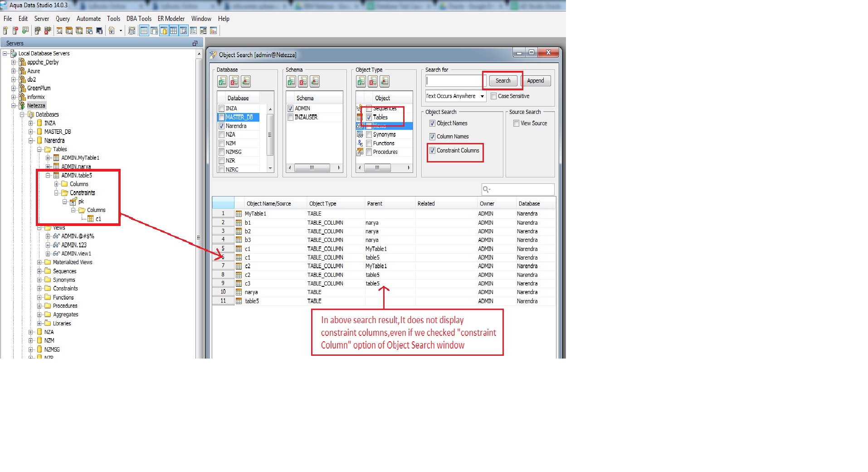This screenshot has width=868, height=472.
Task: Expand the MASTER_DB node in Servers tree
Action: [31, 132]
